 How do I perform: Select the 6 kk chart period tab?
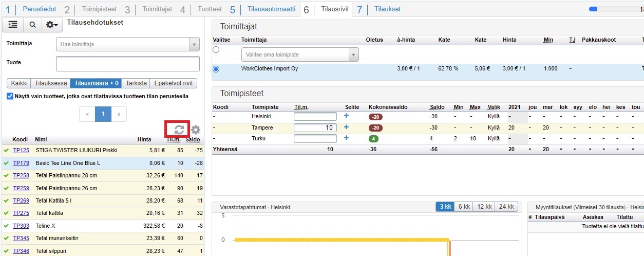point(464,207)
